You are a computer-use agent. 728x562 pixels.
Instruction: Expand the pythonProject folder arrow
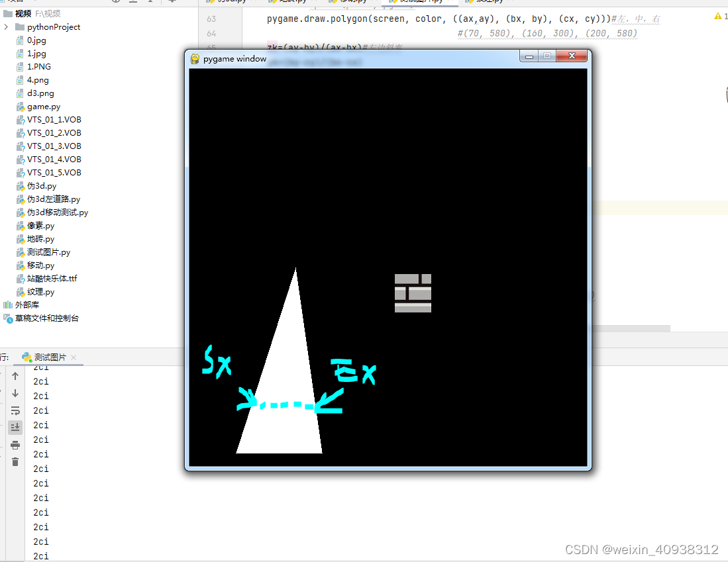[x=6, y=27]
